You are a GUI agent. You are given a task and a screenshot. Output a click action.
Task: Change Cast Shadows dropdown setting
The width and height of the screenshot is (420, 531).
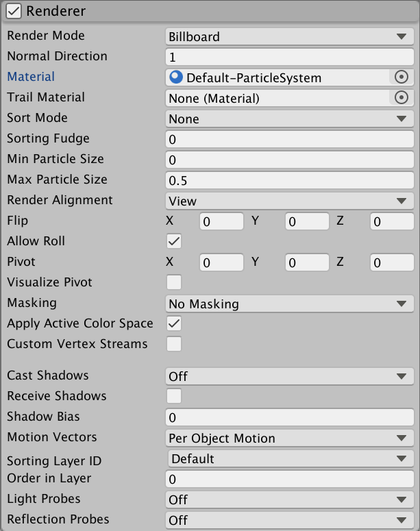point(289,376)
